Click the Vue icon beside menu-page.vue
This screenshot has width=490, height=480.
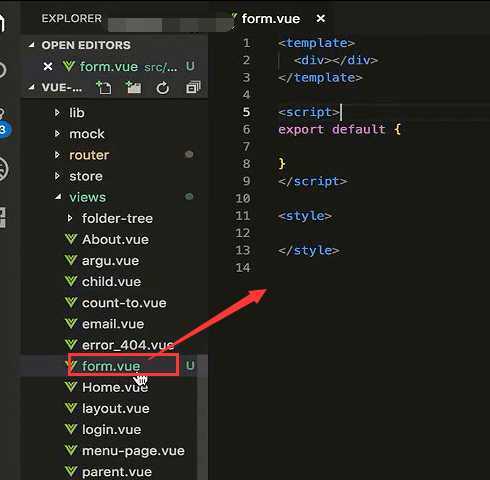click(x=71, y=450)
